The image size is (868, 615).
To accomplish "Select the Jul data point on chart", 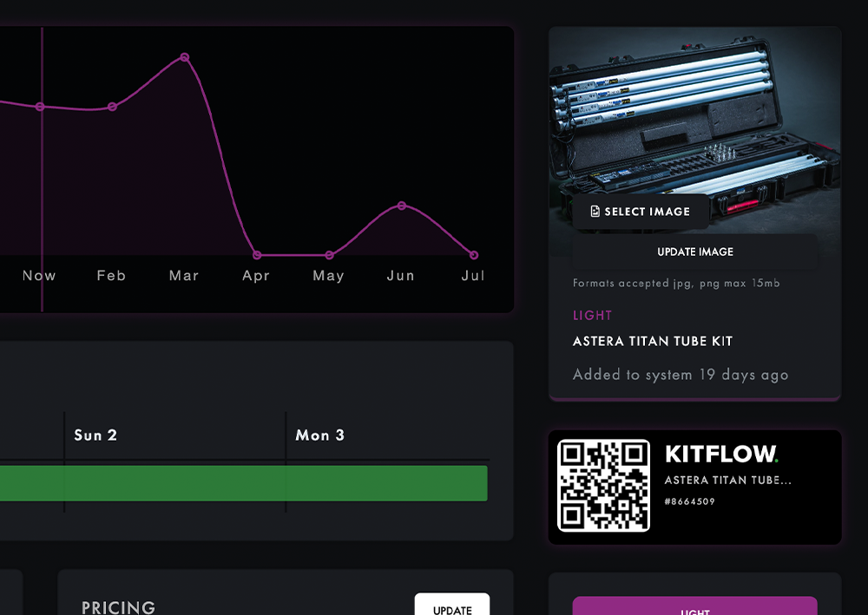I will (x=473, y=255).
